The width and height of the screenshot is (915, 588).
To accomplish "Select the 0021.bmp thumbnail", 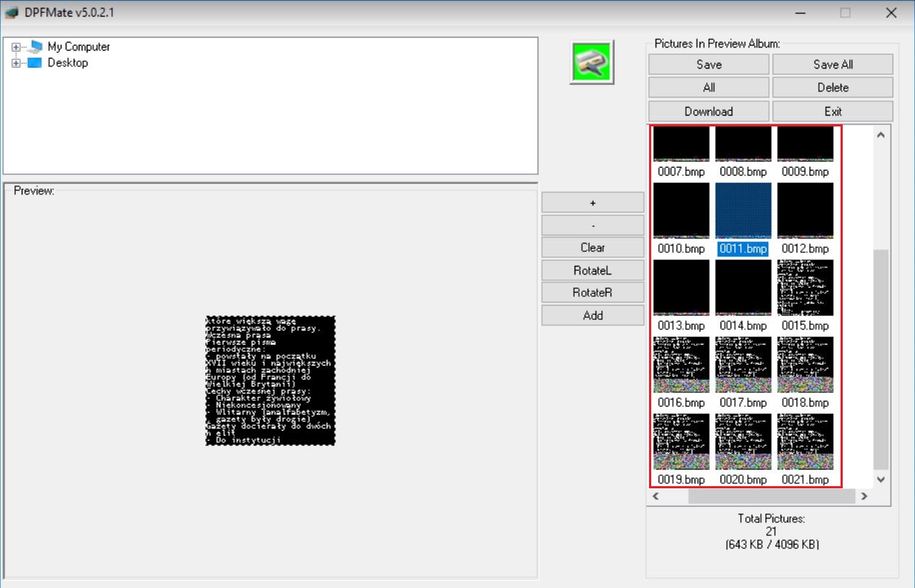I will pos(805,441).
